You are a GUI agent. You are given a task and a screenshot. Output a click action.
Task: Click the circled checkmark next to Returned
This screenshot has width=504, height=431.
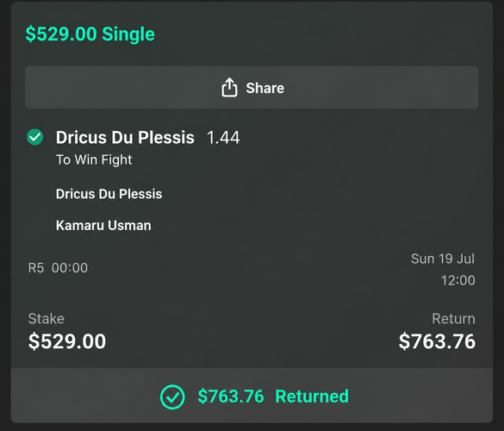tap(172, 397)
